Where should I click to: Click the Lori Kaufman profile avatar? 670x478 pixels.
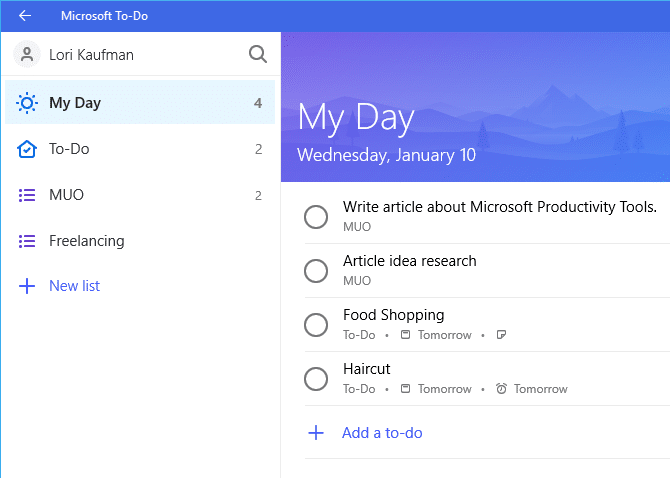26,54
